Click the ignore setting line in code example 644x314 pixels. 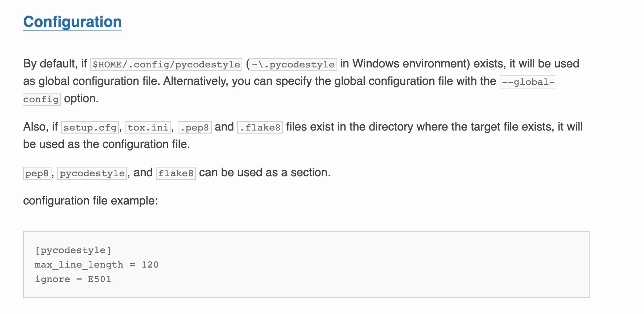(x=53, y=279)
